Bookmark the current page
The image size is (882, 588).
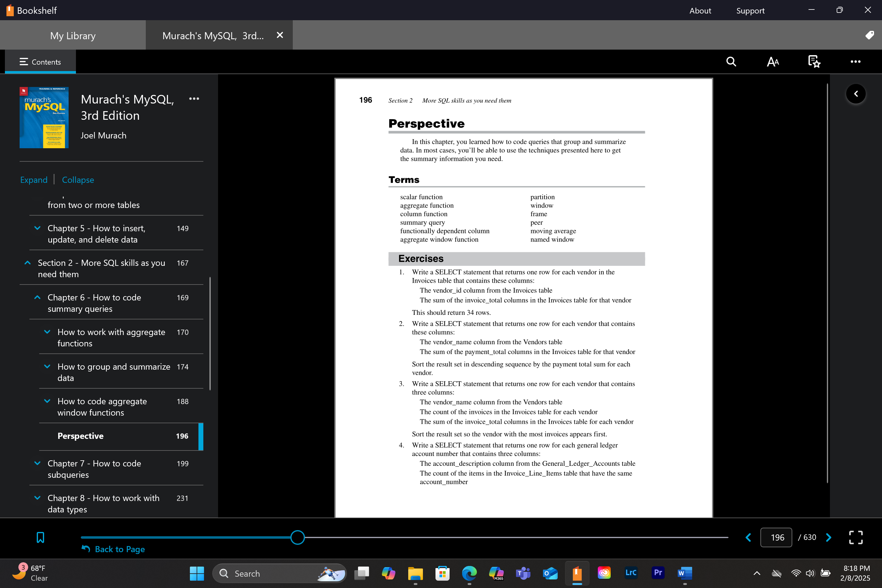tap(40, 537)
